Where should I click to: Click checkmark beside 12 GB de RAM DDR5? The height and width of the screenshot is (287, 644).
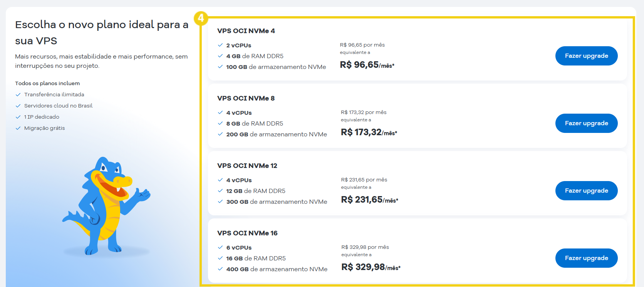[x=220, y=191]
